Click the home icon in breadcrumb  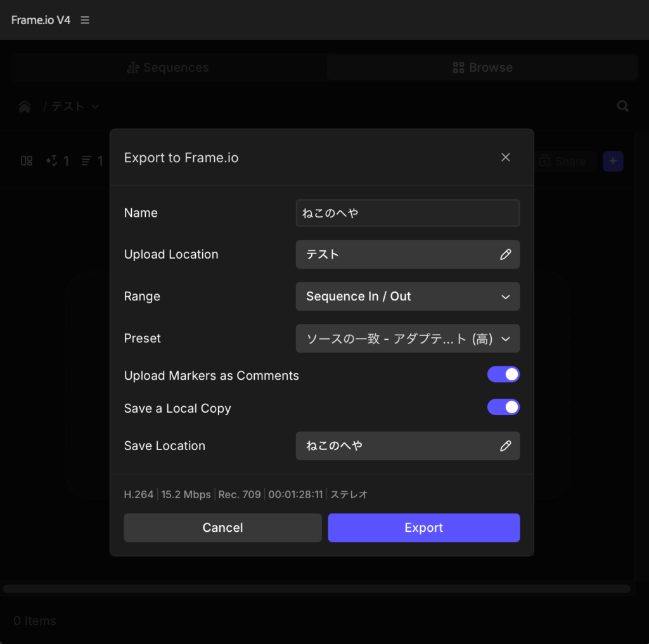click(25, 106)
